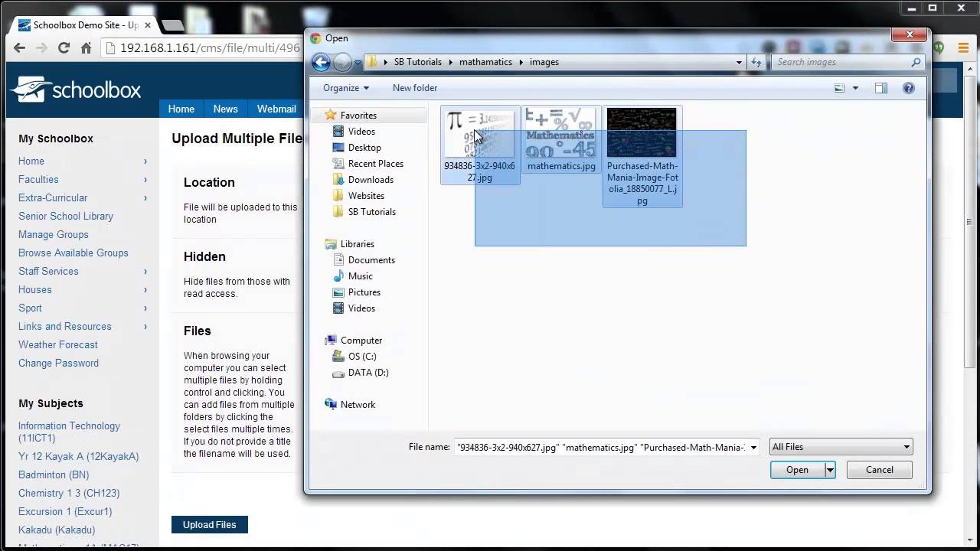Viewport: 980px width, 551px height.
Task: Cancel the Open dialog
Action: (x=880, y=470)
